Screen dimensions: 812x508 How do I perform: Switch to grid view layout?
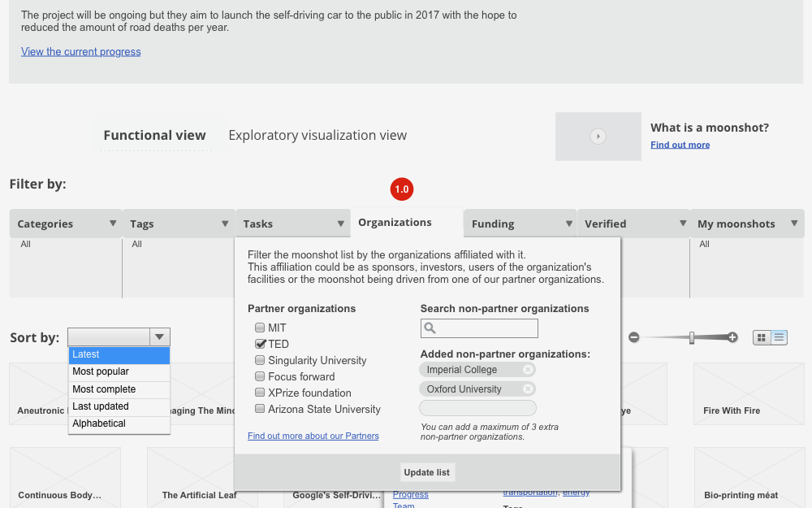[x=762, y=337]
